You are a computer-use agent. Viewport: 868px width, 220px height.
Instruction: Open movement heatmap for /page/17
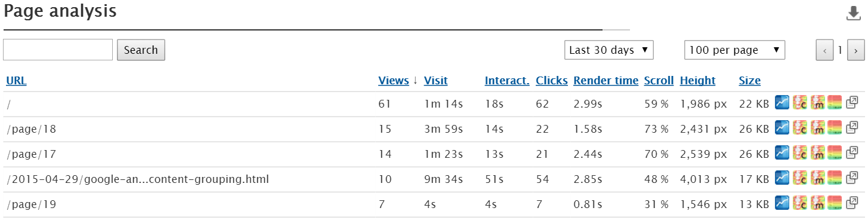817,154
